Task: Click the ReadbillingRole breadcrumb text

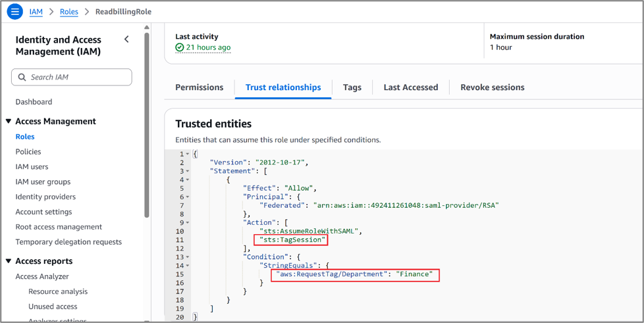Action: (x=123, y=11)
